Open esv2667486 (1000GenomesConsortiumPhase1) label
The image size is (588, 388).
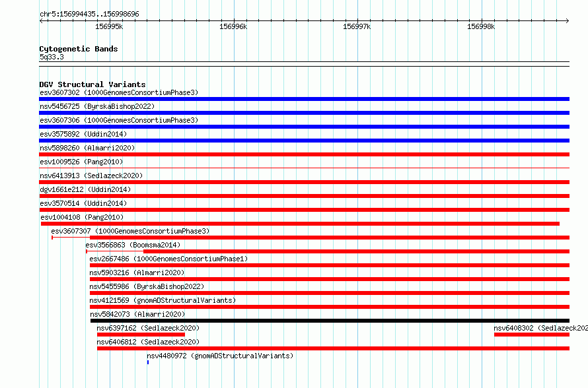tap(168, 259)
